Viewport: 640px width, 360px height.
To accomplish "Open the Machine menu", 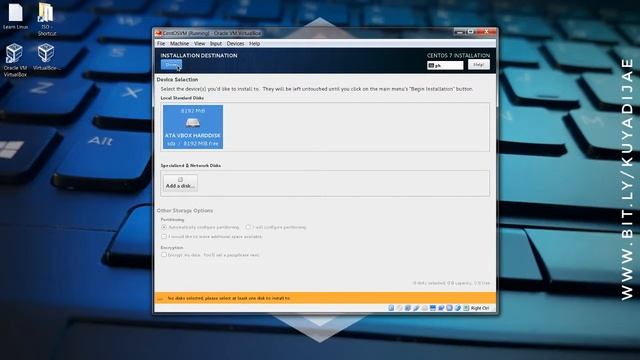I will point(179,44).
